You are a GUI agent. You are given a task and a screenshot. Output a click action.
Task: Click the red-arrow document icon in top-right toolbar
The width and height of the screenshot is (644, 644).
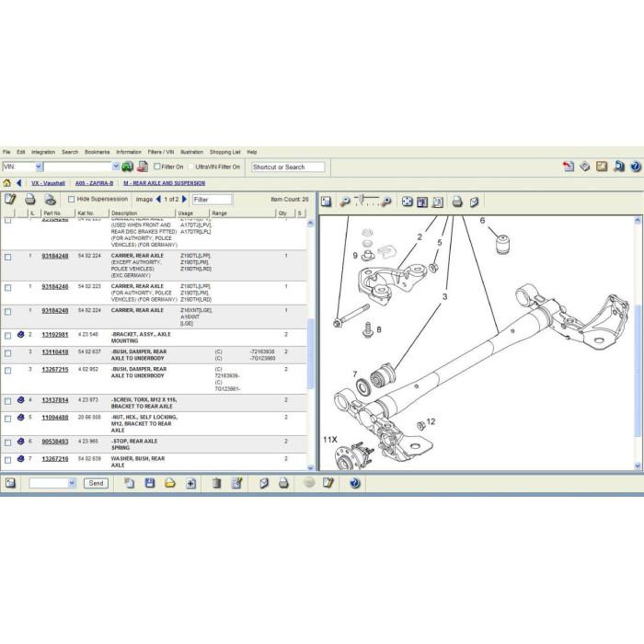[x=569, y=167]
